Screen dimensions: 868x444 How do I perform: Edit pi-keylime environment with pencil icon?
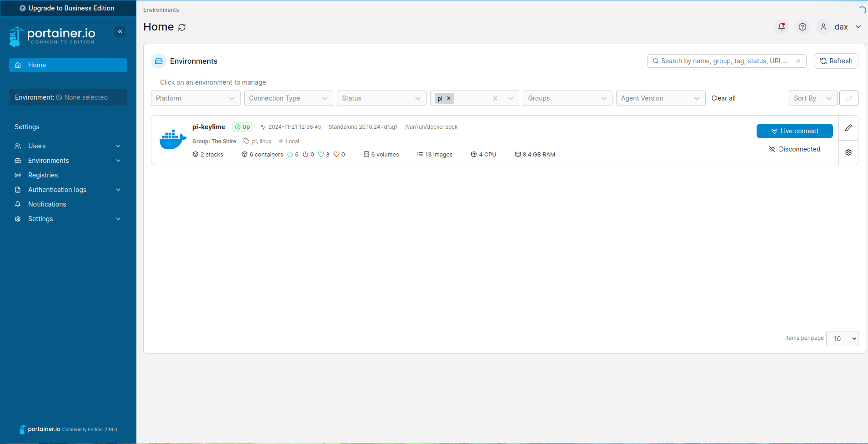click(x=848, y=128)
